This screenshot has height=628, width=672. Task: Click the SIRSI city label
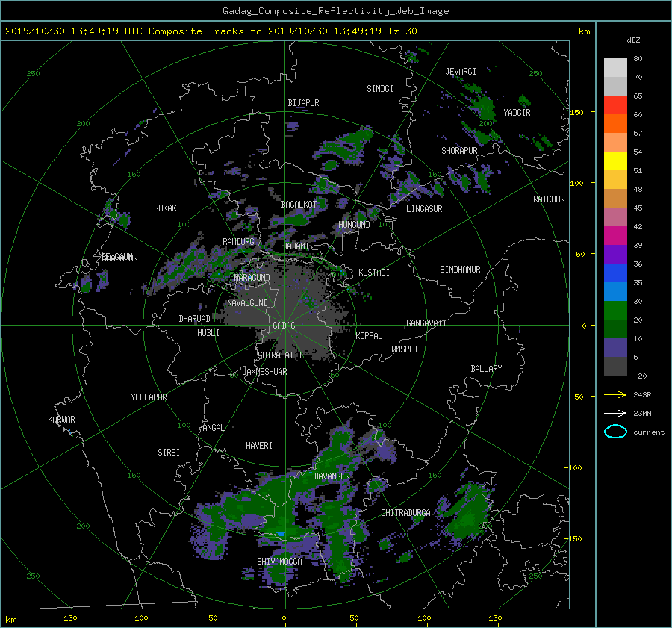coord(169,453)
